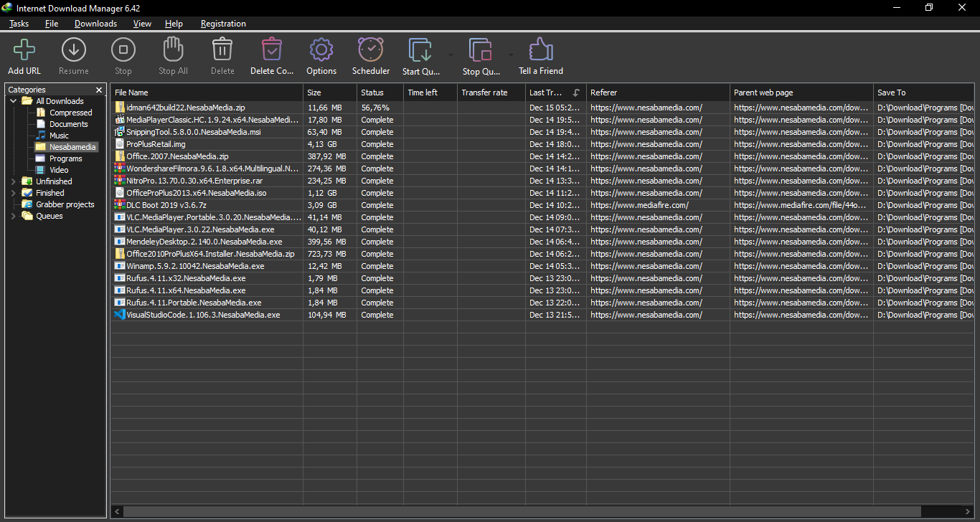Open the Help menu
Image resolution: width=980 pixels, height=522 pixels.
174,24
